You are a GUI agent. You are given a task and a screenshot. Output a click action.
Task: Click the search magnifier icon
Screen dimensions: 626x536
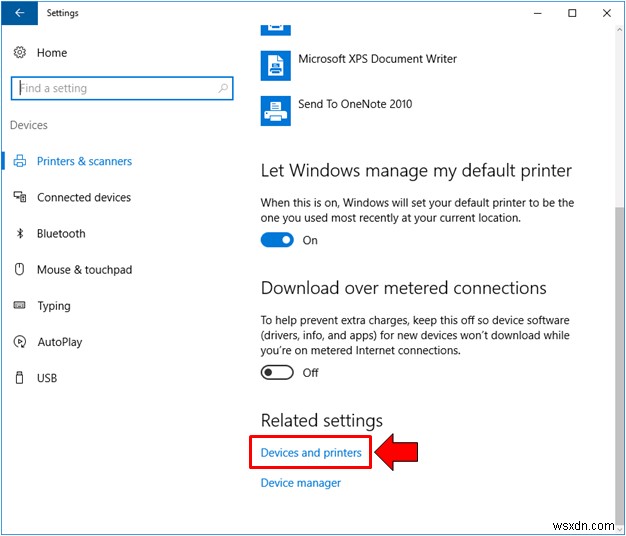pyautogui.click(x=223, y=88)
